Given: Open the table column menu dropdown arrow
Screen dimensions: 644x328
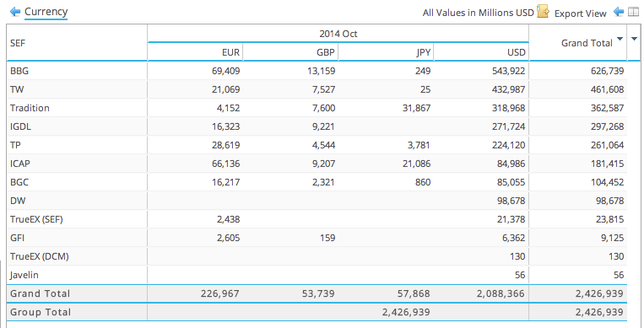Looking at the screenshot, I should [634, 39].
